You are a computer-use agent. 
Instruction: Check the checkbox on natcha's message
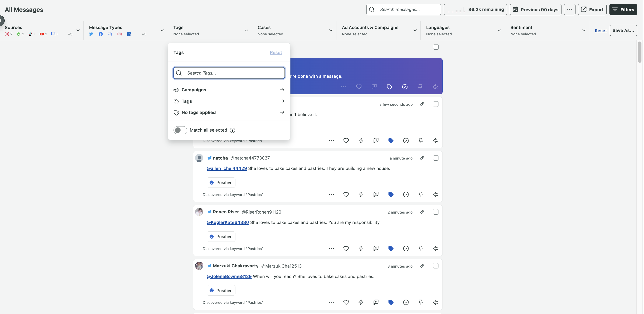pyautogui.click(x=436, y=158)
